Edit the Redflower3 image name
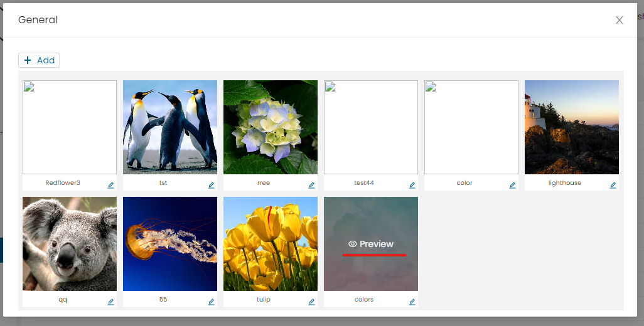The height and width of the screenshot is (326, 644). (x=111, y=186)
